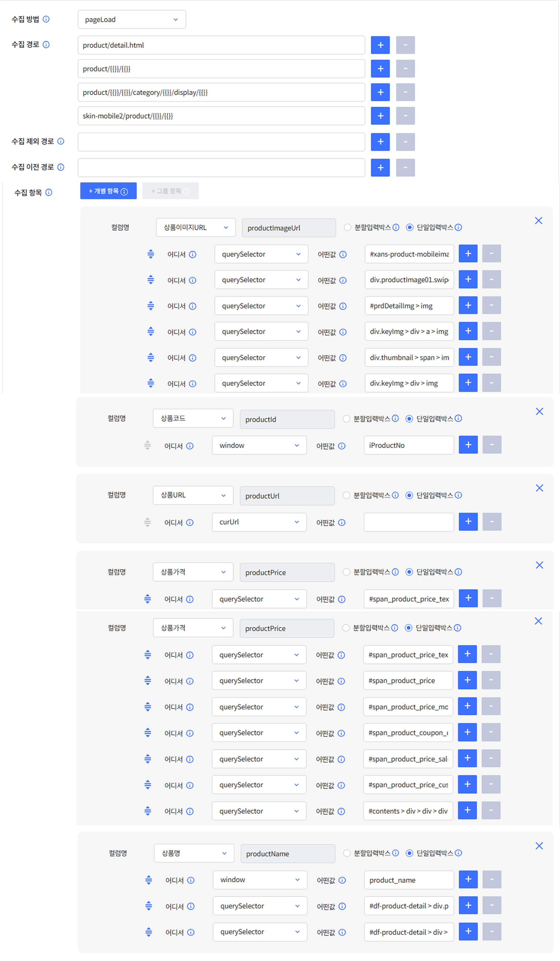Add a row after div.keyImg > div > a > img

(468, 331)
